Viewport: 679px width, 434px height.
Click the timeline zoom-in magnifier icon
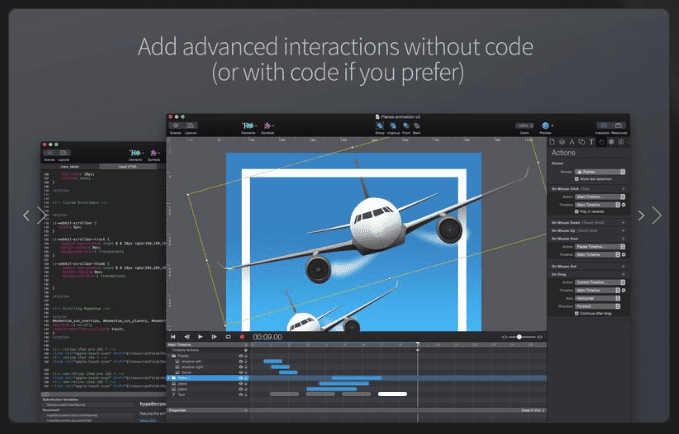coord(540,337)
